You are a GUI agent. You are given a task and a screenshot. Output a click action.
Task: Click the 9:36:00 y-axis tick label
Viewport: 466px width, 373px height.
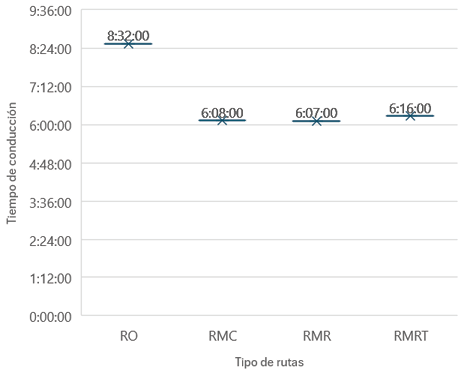click(x=50, y=11)
